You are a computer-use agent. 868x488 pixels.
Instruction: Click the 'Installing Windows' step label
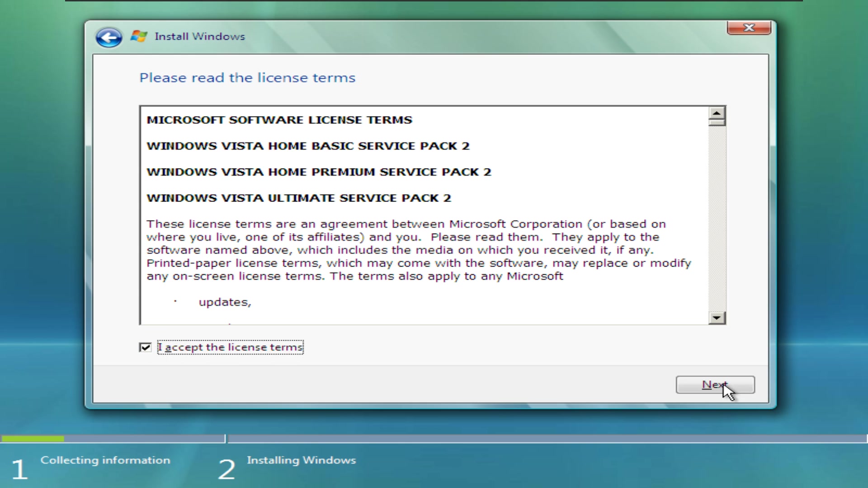[x=301, y=460]
